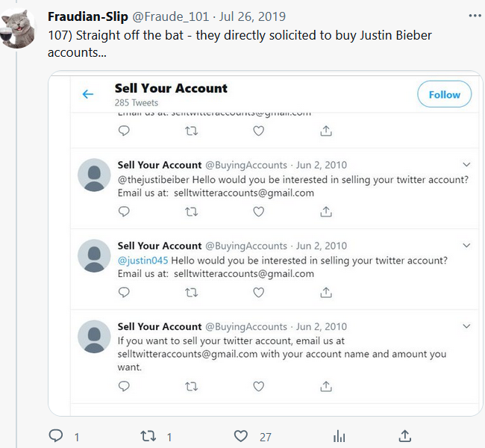Image resolution: width=485 pixels, height=448 pixels.
Task: Like the @thejustibeiber embedded tweet
Action: tap(258, 211)
